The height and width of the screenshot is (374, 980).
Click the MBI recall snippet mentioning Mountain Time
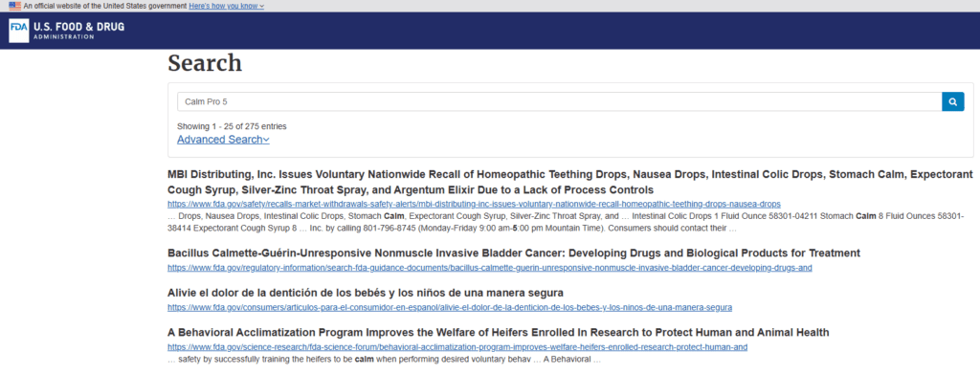coord(566,222)
